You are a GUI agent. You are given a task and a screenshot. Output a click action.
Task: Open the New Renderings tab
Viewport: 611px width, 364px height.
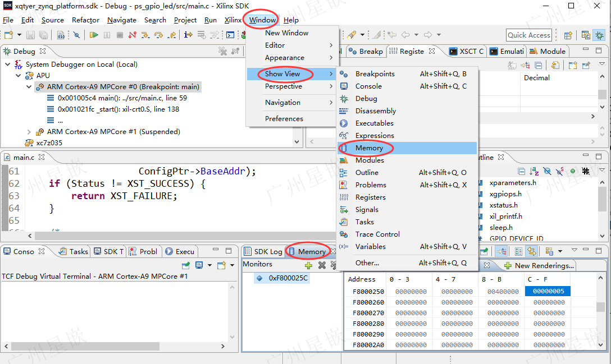pos(539,265)
